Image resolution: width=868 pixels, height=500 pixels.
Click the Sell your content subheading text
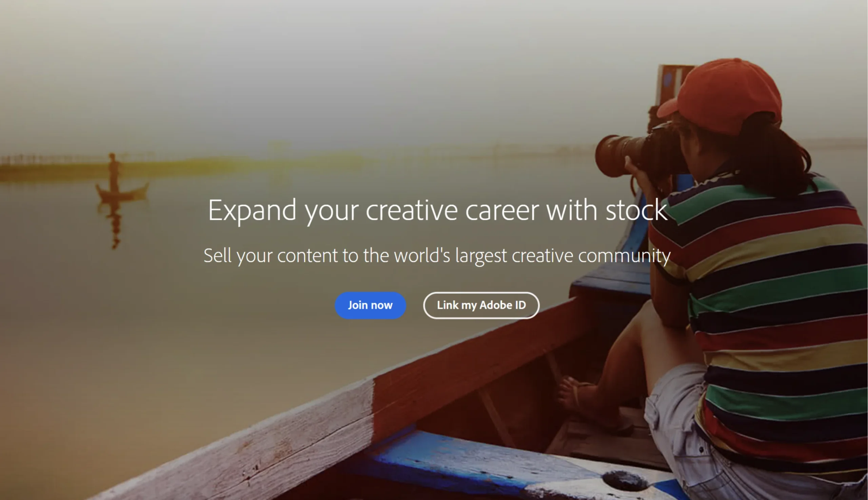(x=437, y=256)
